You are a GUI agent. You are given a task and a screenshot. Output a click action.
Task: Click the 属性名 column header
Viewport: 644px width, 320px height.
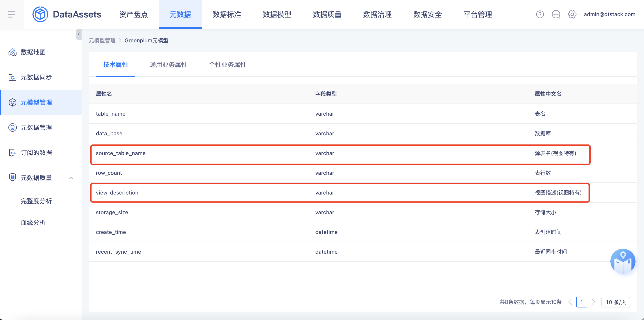(x=104, y=94)
